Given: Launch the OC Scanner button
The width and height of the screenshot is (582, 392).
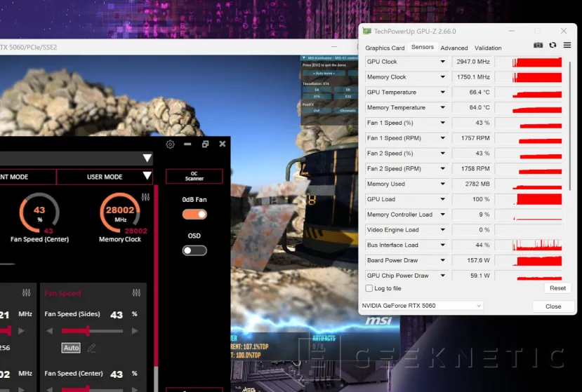Looking at the screenshot, I should tap(194, 176).
